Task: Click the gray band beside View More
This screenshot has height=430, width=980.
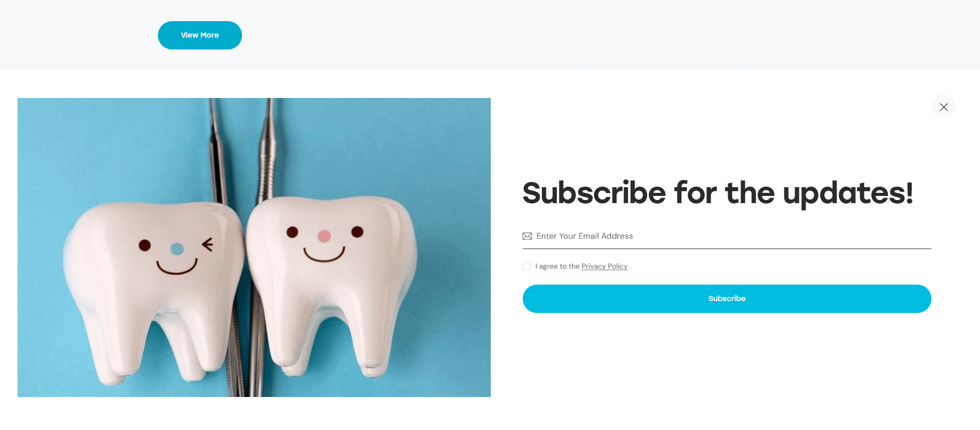Action: tap(568, 35)
